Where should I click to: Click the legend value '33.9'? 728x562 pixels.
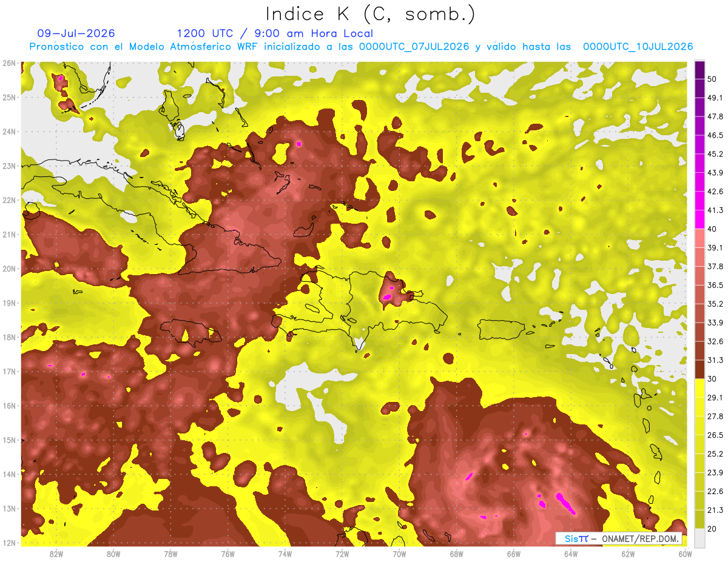coord(715,323)
